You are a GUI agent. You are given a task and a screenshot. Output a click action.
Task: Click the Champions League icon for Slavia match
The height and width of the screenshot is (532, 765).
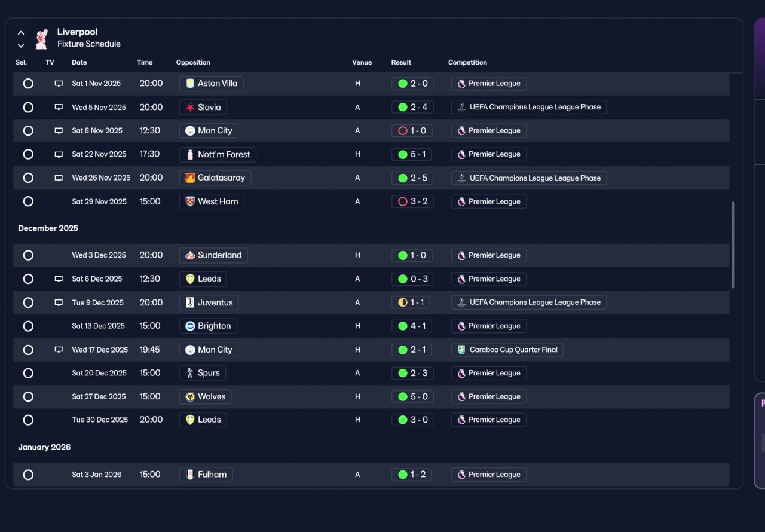pos(461,107)
